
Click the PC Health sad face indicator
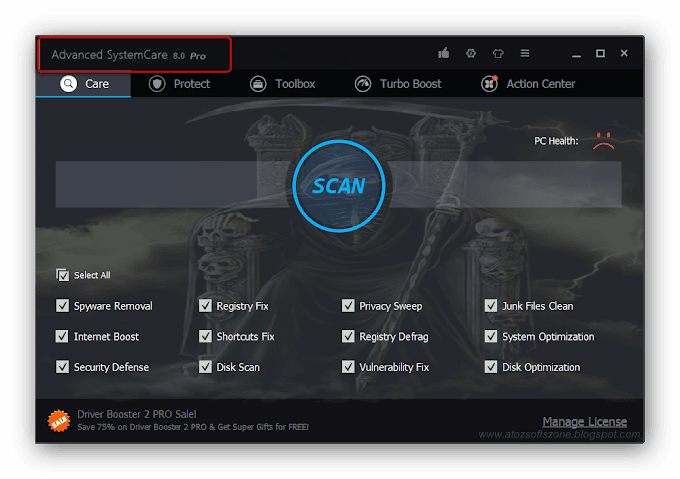click(x=603, y=141)
